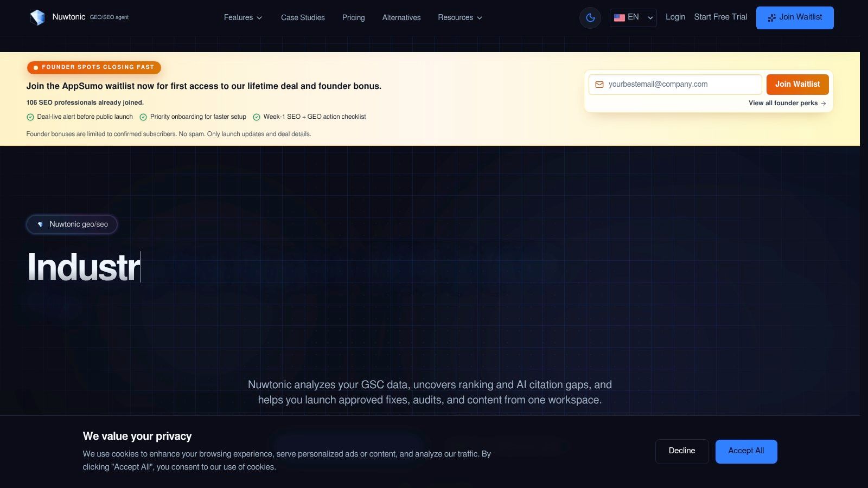Click the GEO/SEO agent tagline text
This screenshot has width=868, height=488.
(109, 17)
